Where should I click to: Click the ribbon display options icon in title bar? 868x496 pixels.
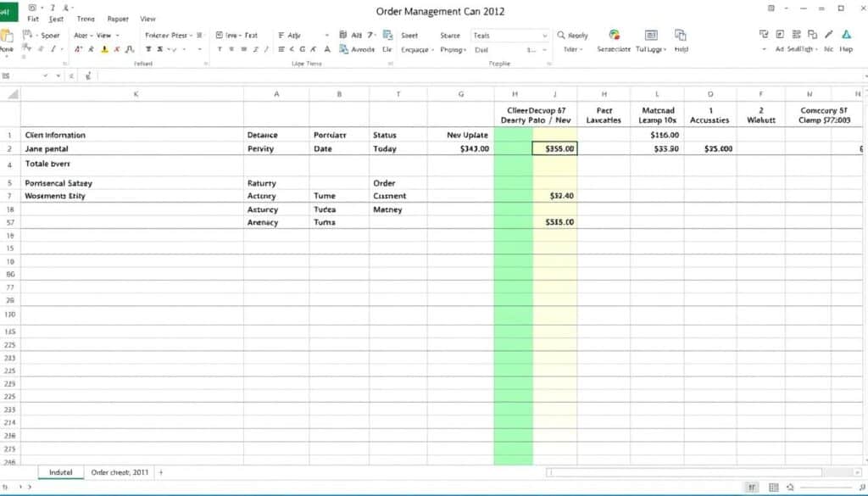[x=771, y=8]
